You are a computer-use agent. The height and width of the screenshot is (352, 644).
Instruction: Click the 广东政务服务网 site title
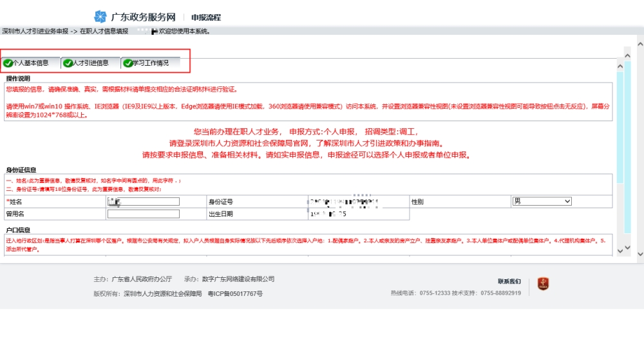coord(144,17)
